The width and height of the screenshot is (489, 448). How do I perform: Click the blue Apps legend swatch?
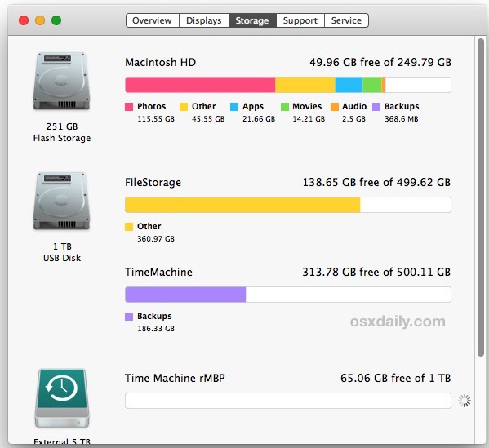click(x=234, y=107)
